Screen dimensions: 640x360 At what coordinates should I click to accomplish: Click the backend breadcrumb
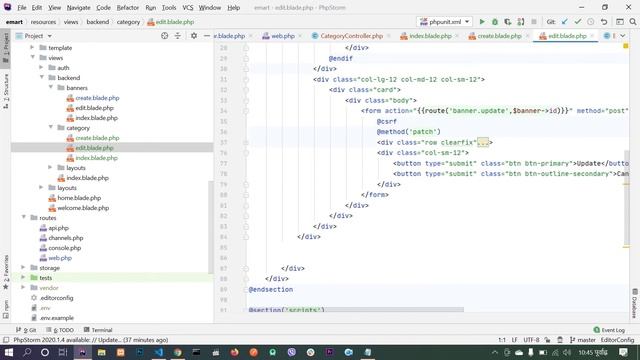[x=98, y=22]
